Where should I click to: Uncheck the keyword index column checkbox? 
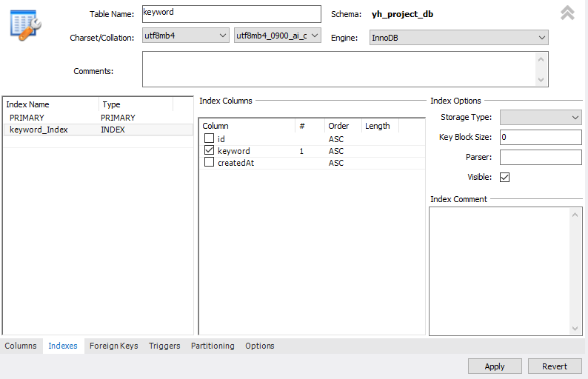pos(210,150)
